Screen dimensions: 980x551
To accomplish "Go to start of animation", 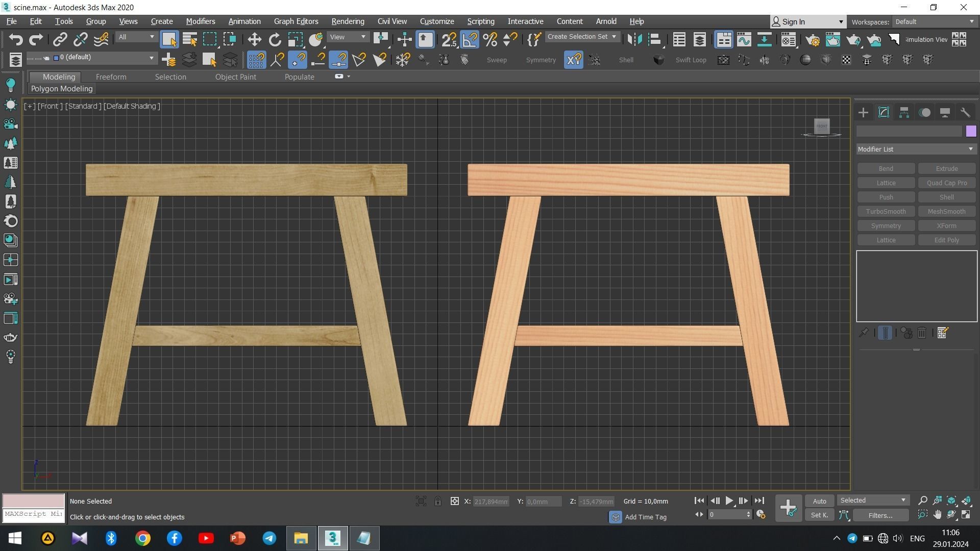I will click(699, 501).
